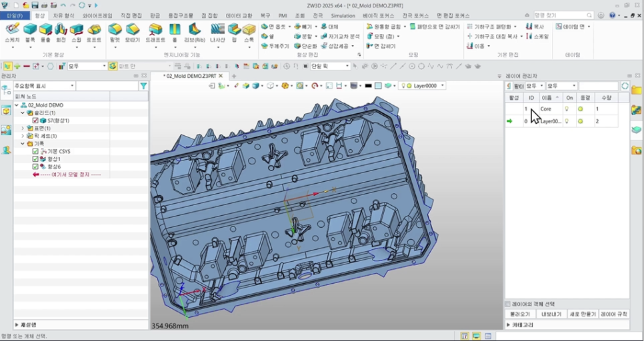Click the layer manager refresh icon
The height and width of the screenshot is (341, 644).
coord(625,86)
